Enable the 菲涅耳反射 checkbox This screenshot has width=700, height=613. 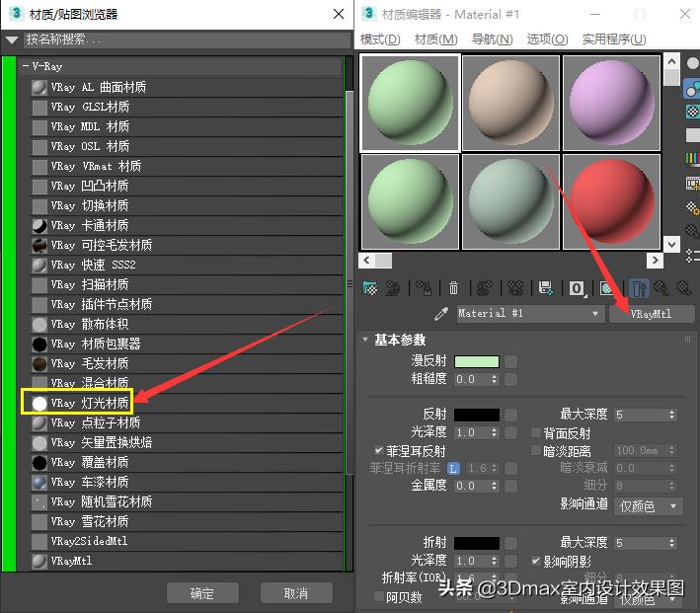(x=378, y=450)
